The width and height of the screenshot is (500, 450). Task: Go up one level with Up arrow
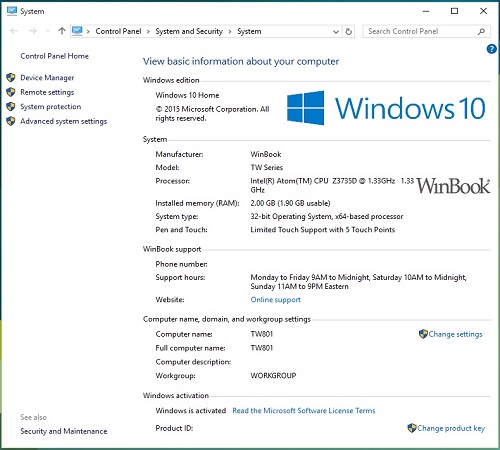coord(62,31)
